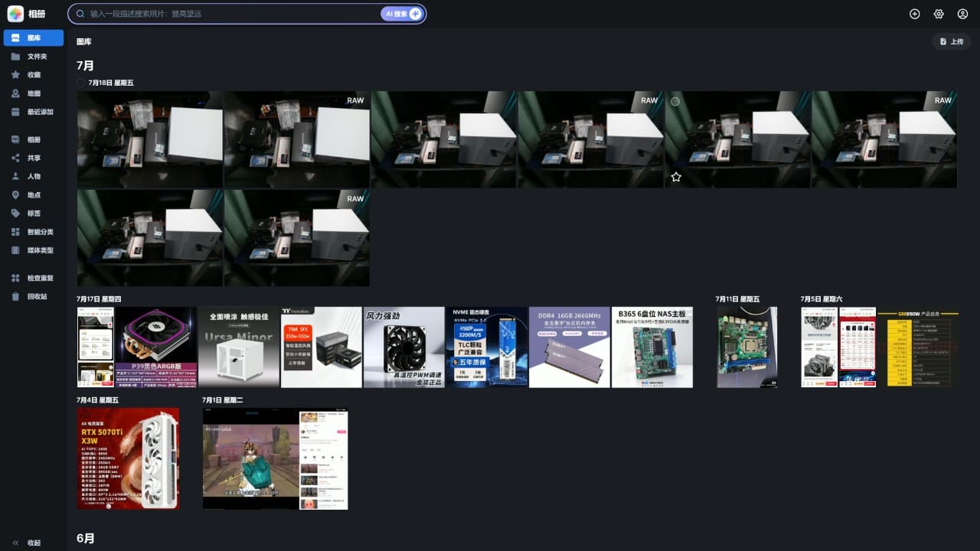Collapse the sidebar with 收起 chevron
This screenshot has width=980, height=551.
[x=16, y=543]
